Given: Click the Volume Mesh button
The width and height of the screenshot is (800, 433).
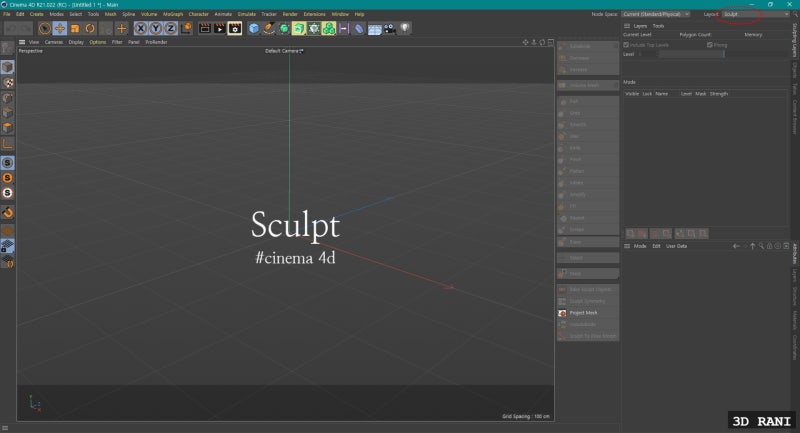Looking at the screenshot, I should point(588,85).
